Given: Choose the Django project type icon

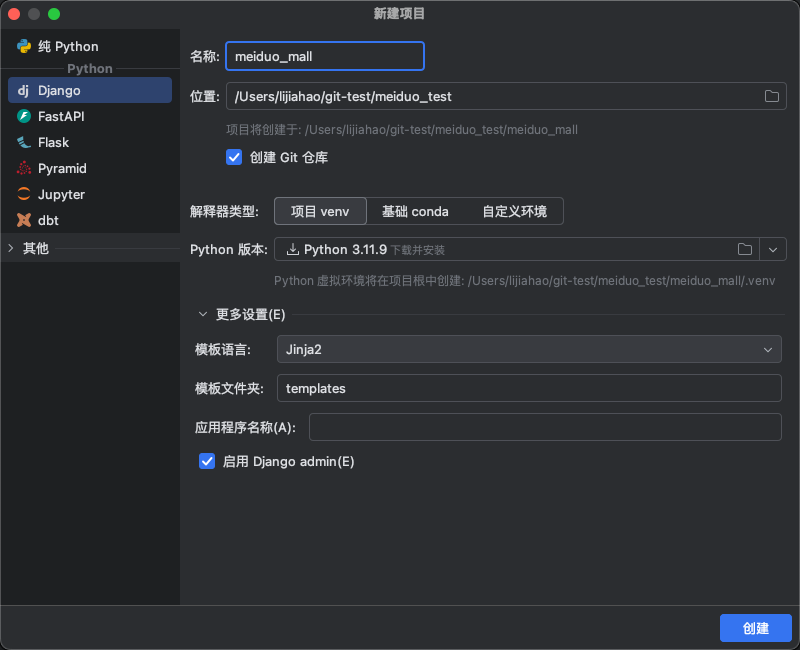Looking at the screenshot, I should coord(24,90).
